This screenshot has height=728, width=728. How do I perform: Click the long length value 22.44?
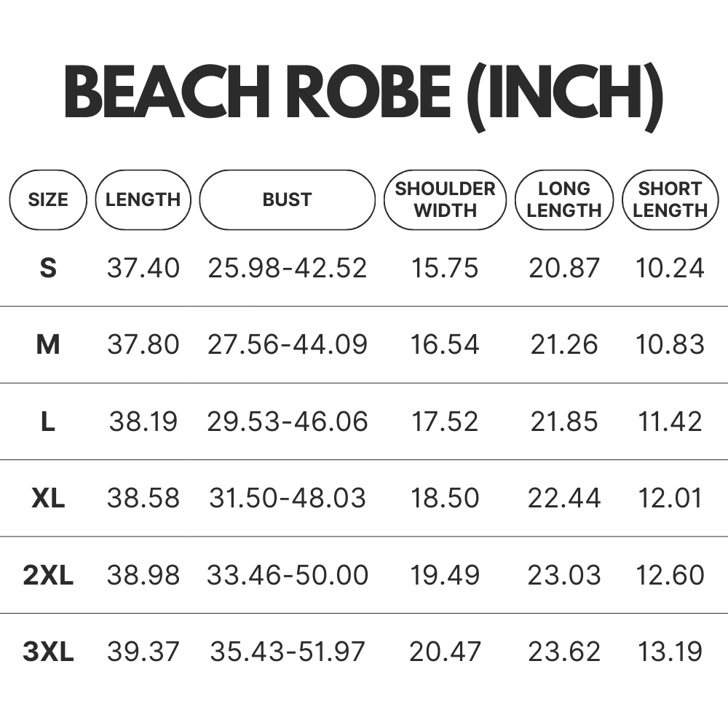point(564,498)
